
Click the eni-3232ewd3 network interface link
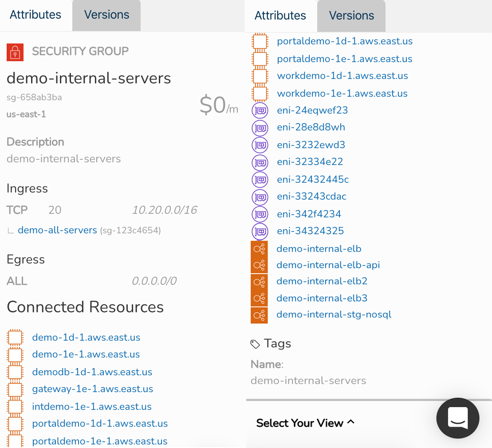pos(311,145)
